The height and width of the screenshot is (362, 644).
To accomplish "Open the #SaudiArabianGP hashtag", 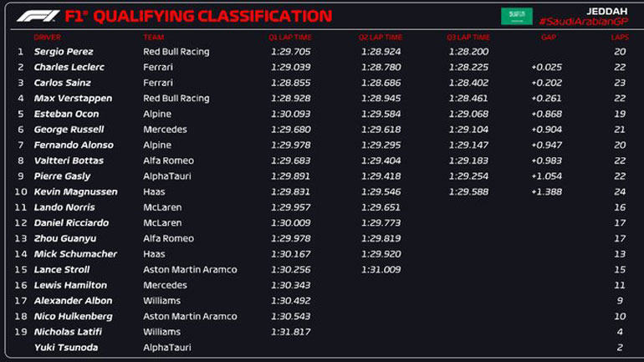I will (x=582, y=22).
